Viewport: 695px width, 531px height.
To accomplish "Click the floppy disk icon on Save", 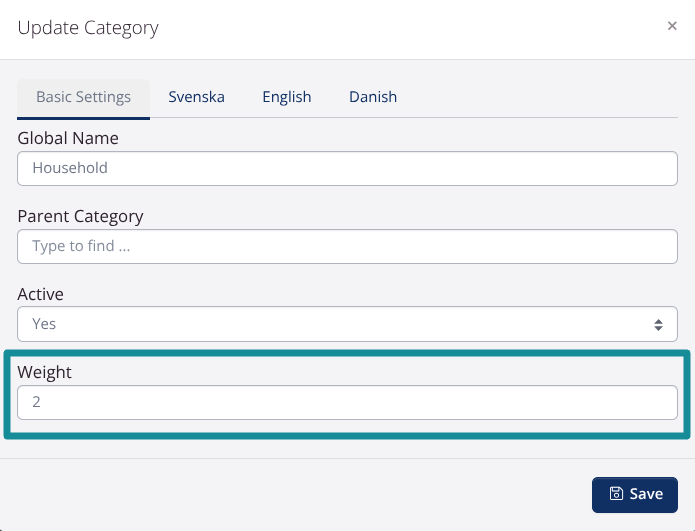I will (616, 494).
